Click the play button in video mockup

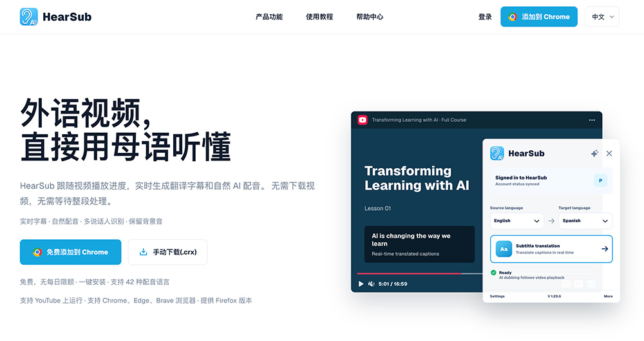[361, 284]
